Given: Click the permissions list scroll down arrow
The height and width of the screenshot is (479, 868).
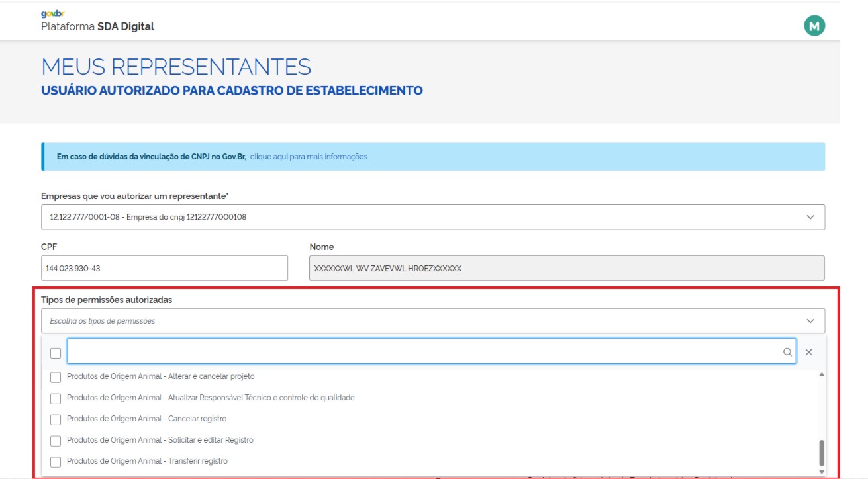Looking at the screenshot, I should coord(822,471).
